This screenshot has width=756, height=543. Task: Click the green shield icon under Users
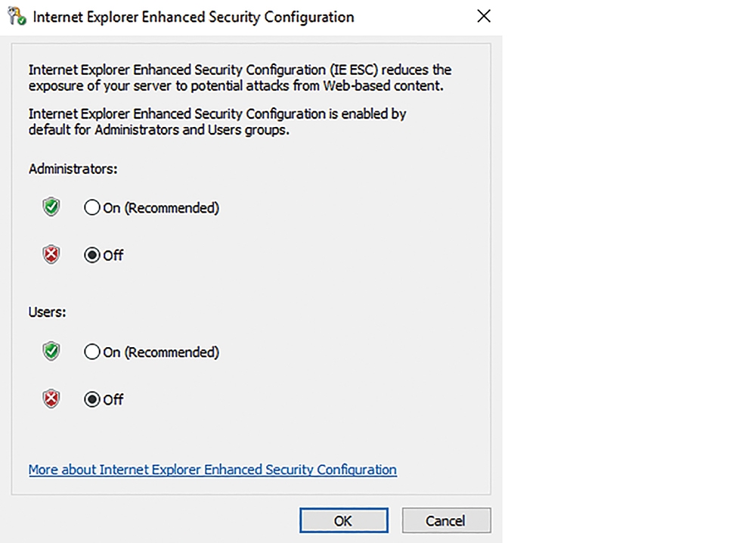[51, 351]
